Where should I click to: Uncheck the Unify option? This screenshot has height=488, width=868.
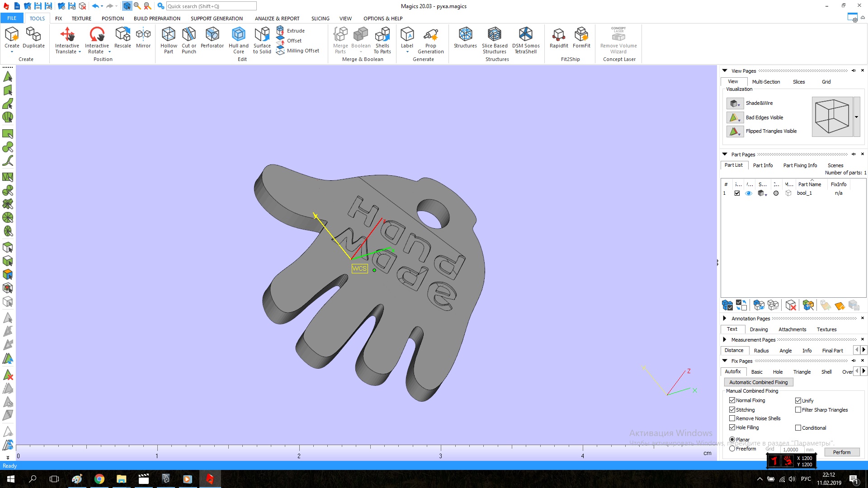798,400
